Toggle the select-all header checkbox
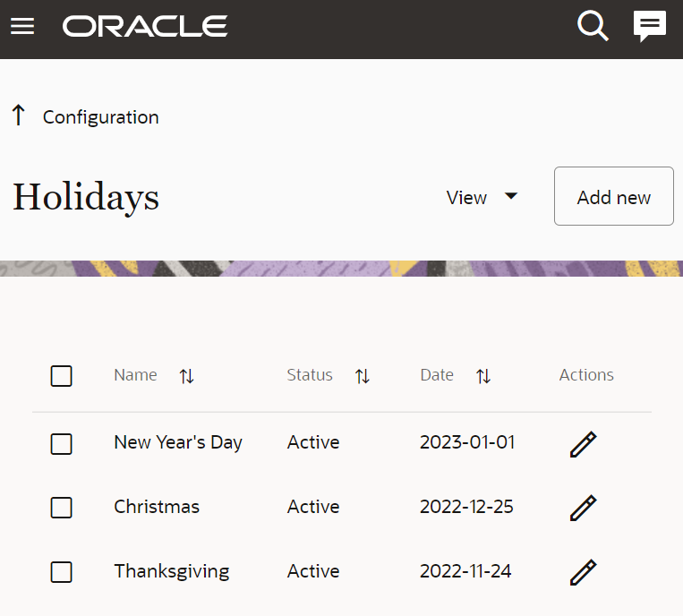The height and width of the screenshot is (616, 683). tap(62, 376)
